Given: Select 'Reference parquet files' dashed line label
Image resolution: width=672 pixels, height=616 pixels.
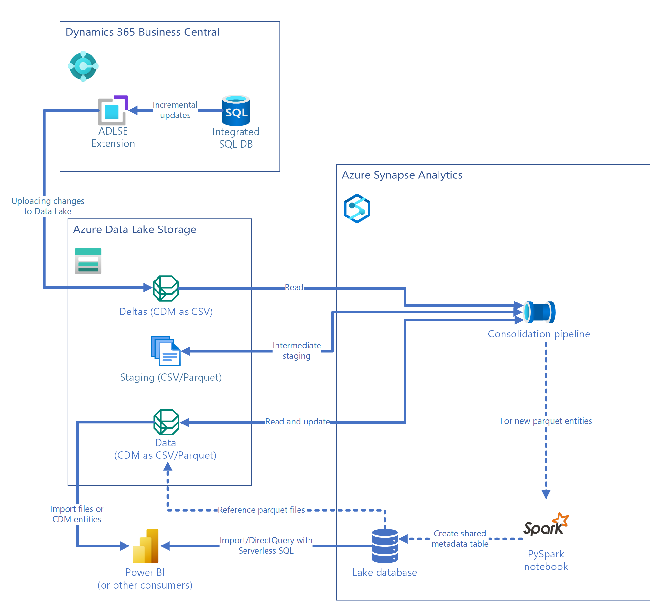Looking at the screenshot, I should (261, 510).
